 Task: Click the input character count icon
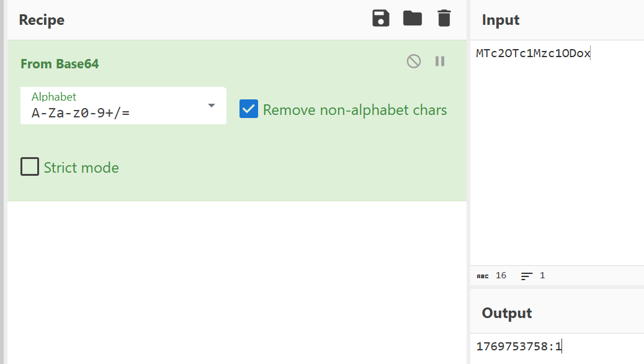pyautogui.click(x=483, y=276)
